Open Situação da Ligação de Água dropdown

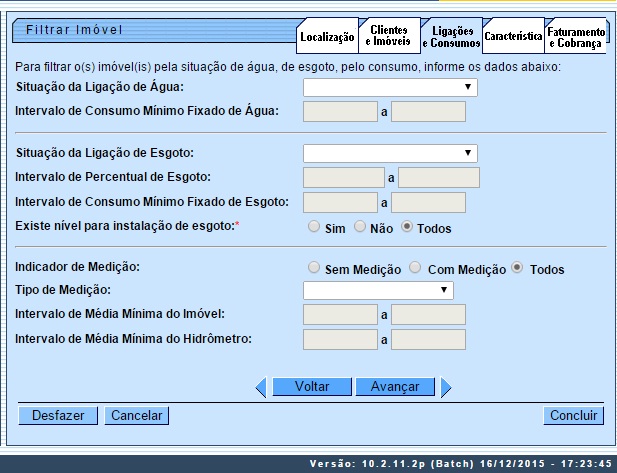pos(390,88)
